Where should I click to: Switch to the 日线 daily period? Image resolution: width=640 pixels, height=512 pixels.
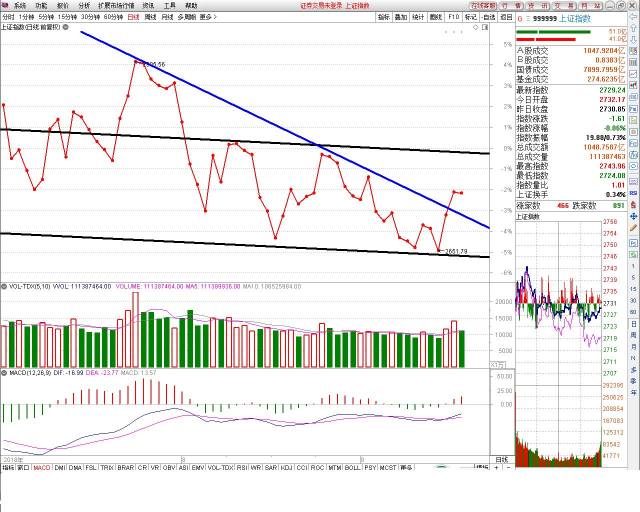[x=133, y=17]
